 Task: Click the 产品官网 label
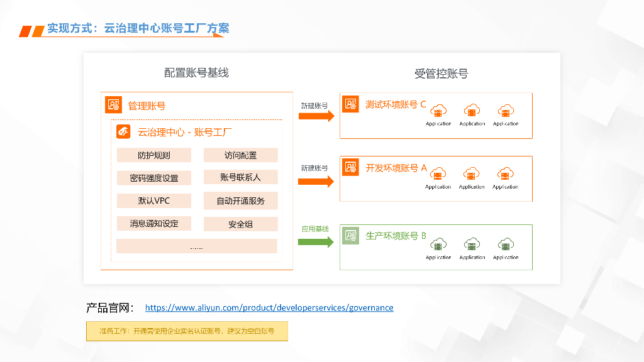[109, 308]
